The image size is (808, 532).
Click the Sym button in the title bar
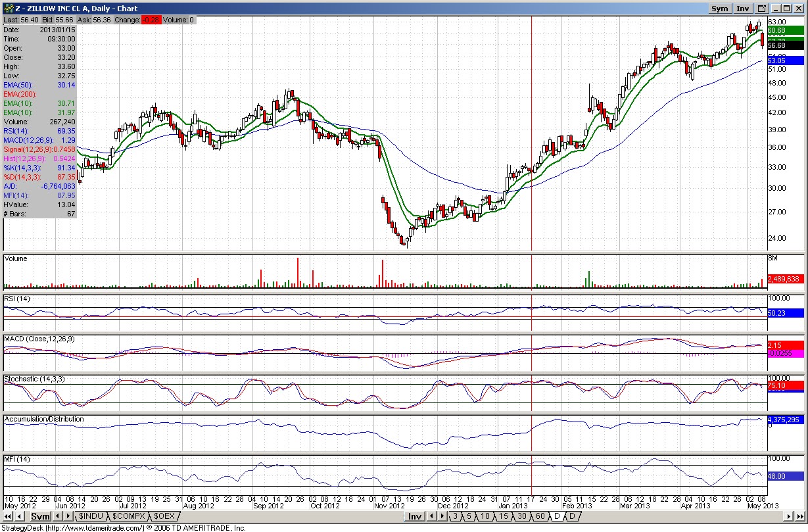pyautogui.click(x=720, y=9)
